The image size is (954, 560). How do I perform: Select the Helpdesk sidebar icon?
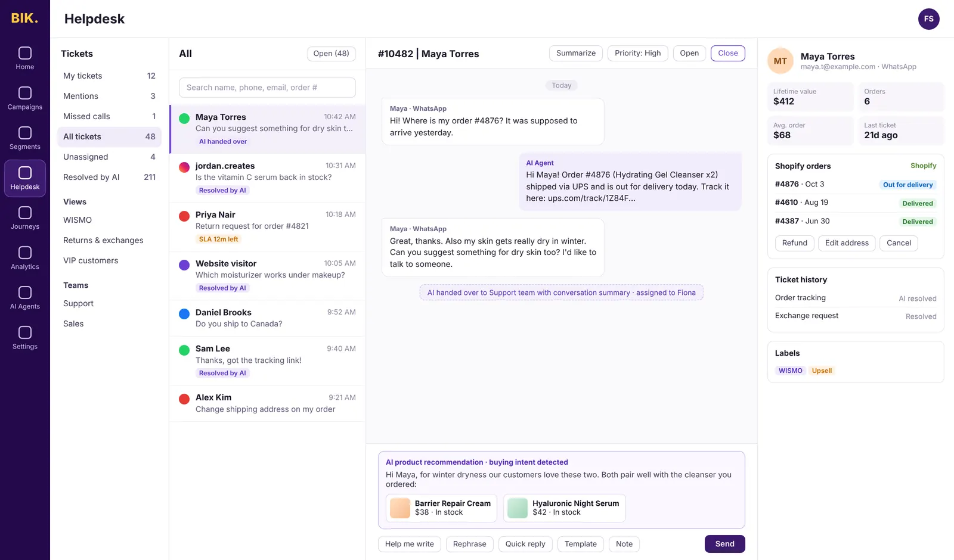click(25, 179)
